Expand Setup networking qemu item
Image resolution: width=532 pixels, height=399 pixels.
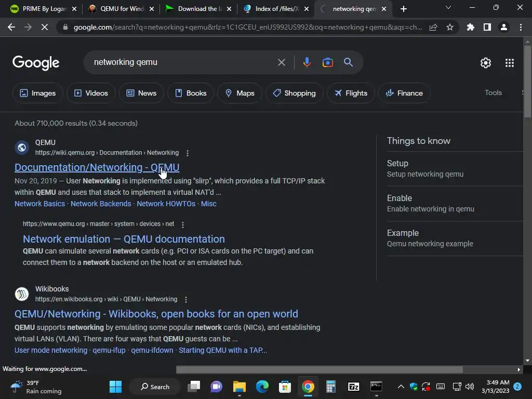(x=455, y=169)
